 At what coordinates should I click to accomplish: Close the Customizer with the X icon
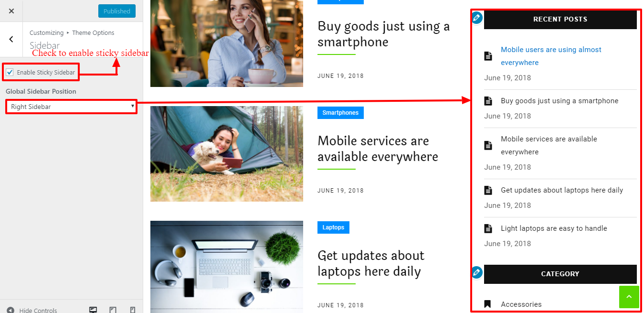click(x=11, y=11)
